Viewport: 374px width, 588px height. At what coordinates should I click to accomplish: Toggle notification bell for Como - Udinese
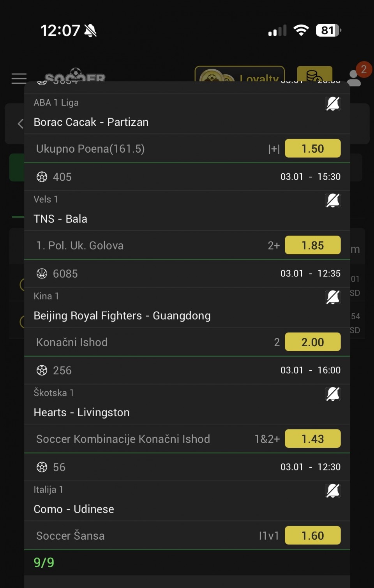pos(333,491)
